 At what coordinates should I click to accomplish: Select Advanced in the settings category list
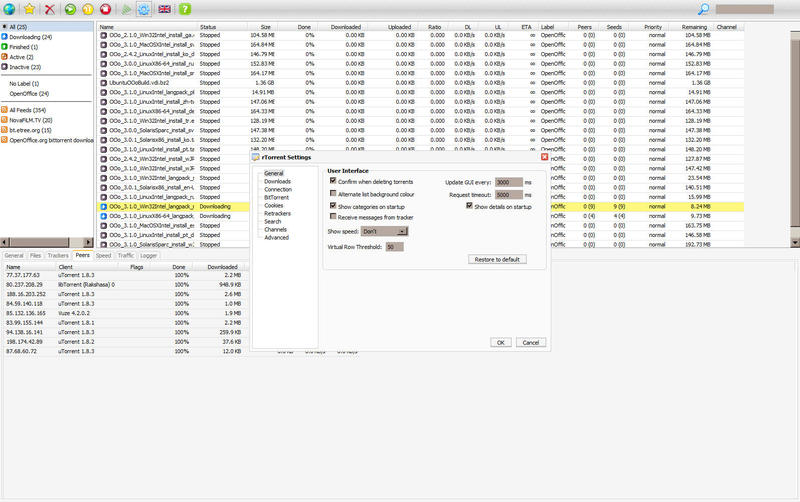(x=277, y=237)
